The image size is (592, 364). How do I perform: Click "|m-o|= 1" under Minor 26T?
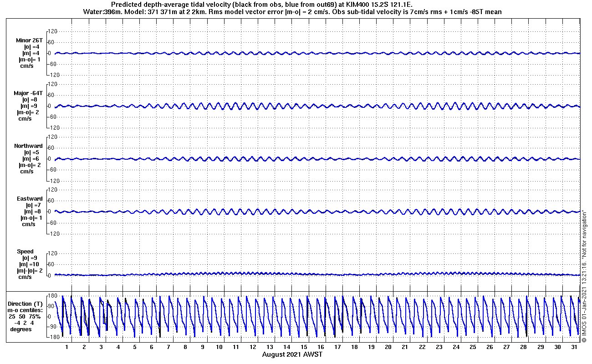[x=30, y=60]
